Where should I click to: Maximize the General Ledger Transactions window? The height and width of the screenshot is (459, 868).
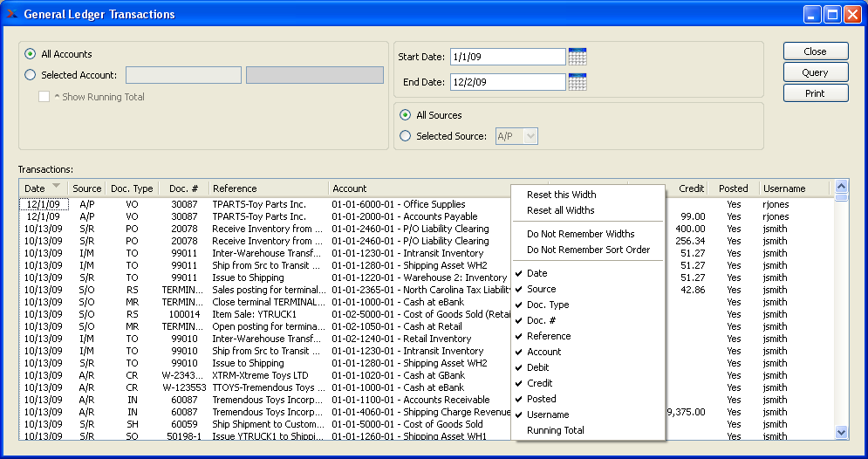pos(831,14)
